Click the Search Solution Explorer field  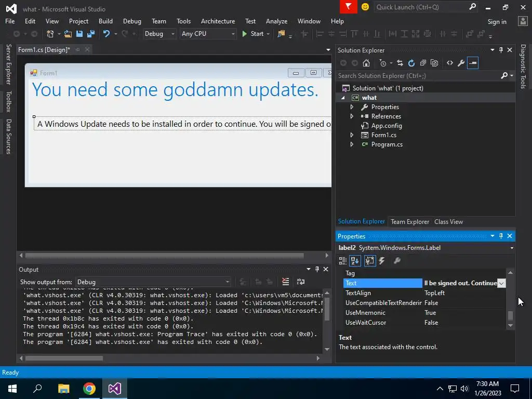419,76
